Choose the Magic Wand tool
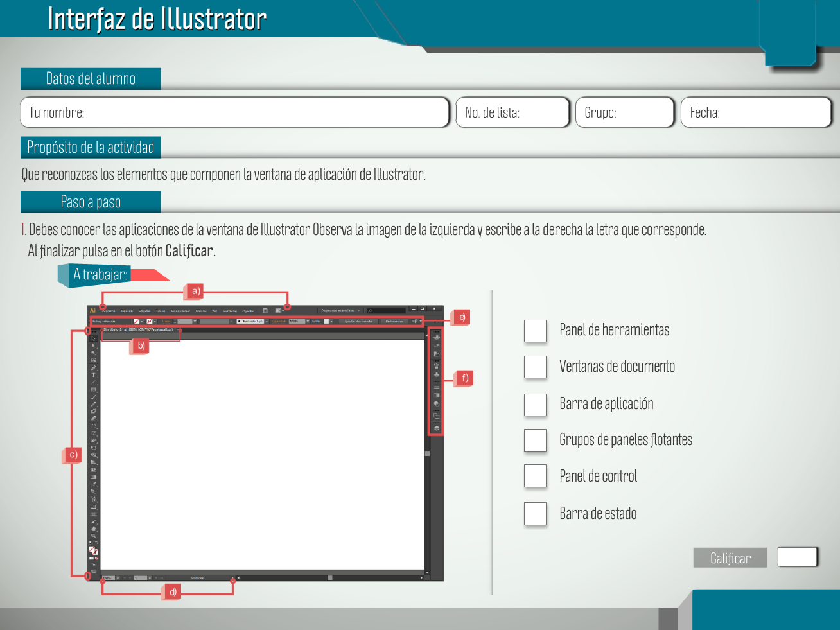The height and width of the screenshot is (630, 840). point(94,353)
